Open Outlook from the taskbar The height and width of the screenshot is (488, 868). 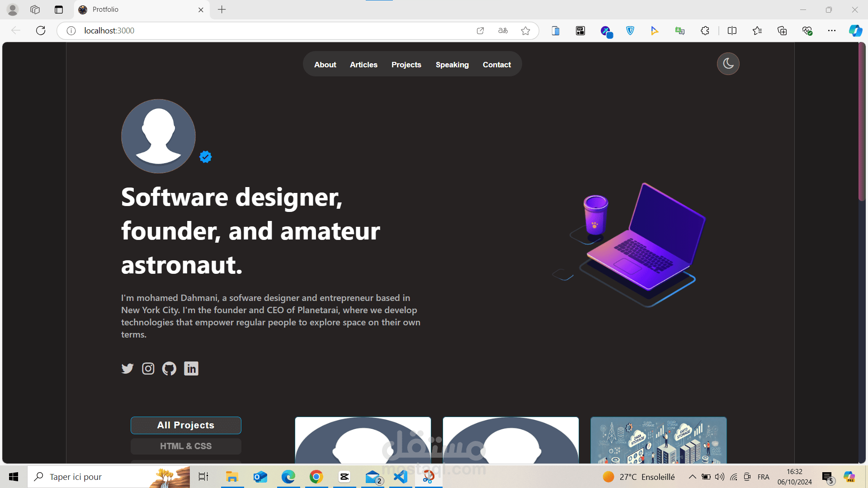(260, 477)
